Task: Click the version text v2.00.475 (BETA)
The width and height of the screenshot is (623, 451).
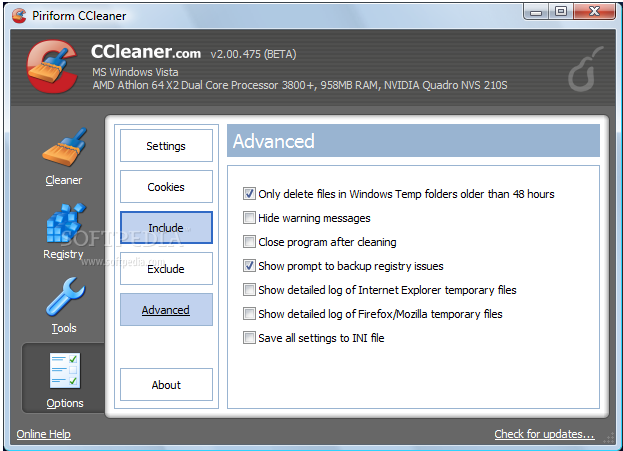Action: coord(253,54)
